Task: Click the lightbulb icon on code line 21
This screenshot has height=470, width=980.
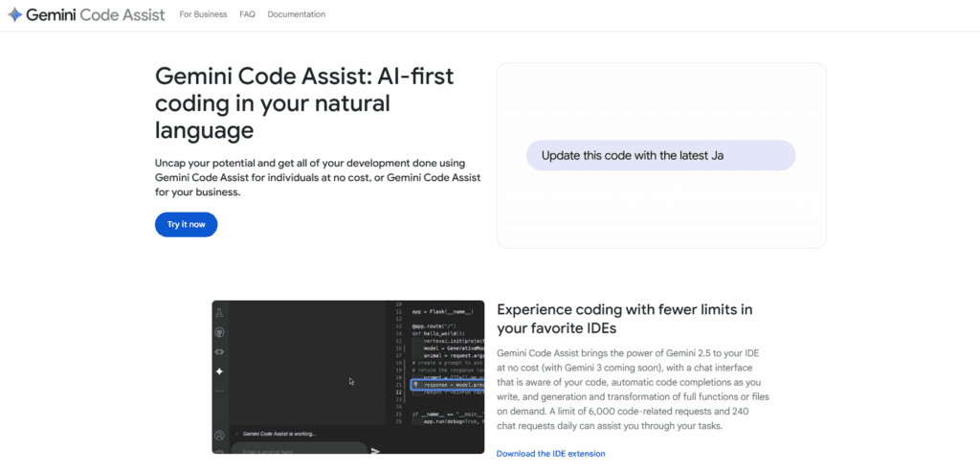Action: (x=415, y=385)
